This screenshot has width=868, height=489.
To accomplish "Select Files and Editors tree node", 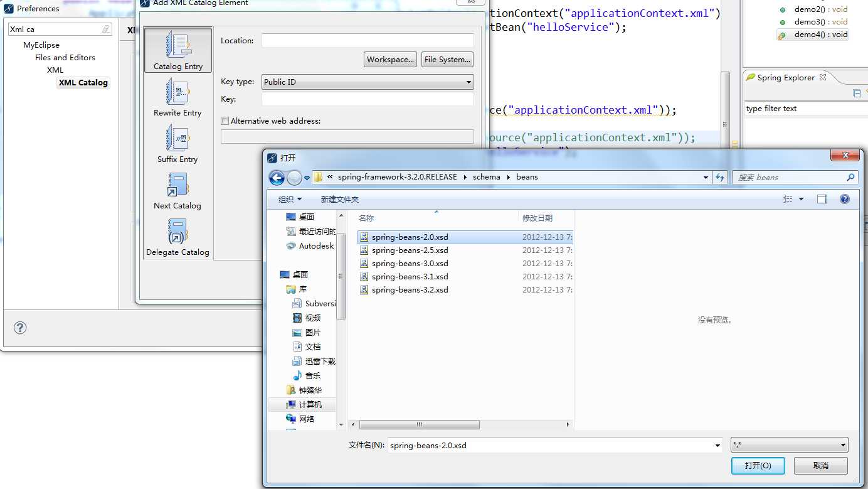I will coord(65,58).
